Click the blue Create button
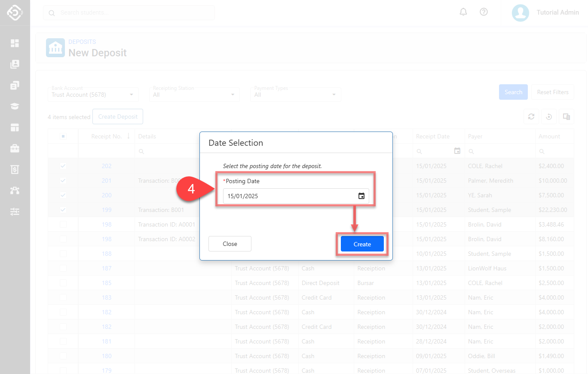The height and width of the screenshot is (374, 588). tap(362, 244)
